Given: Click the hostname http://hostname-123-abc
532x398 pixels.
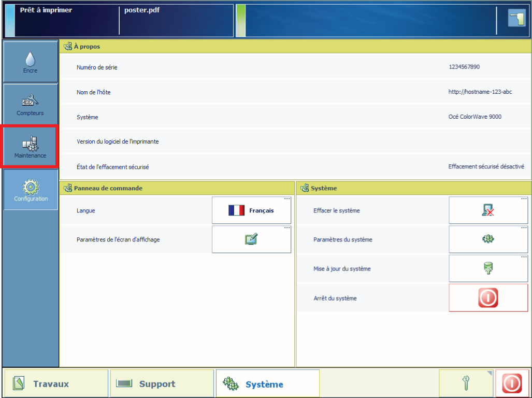Looking at the screenshot, I should 480,92.
